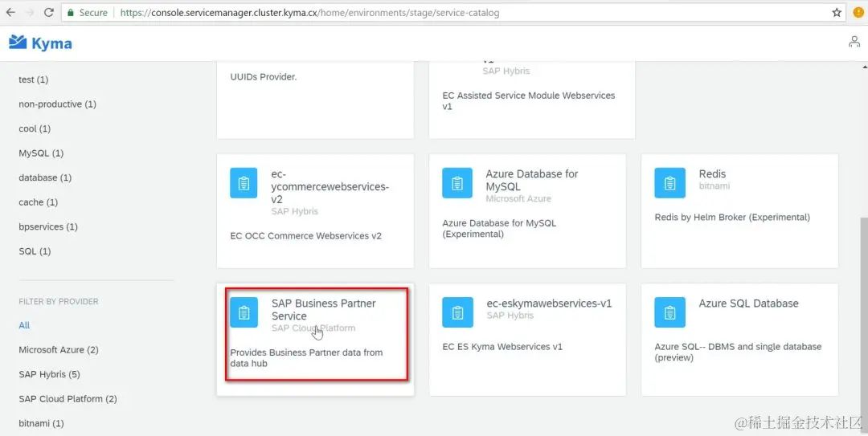Viewport: 868px width, 436px height.
Task: Filter providers by Microsoft Azure
Action: (x=59, y=350)
